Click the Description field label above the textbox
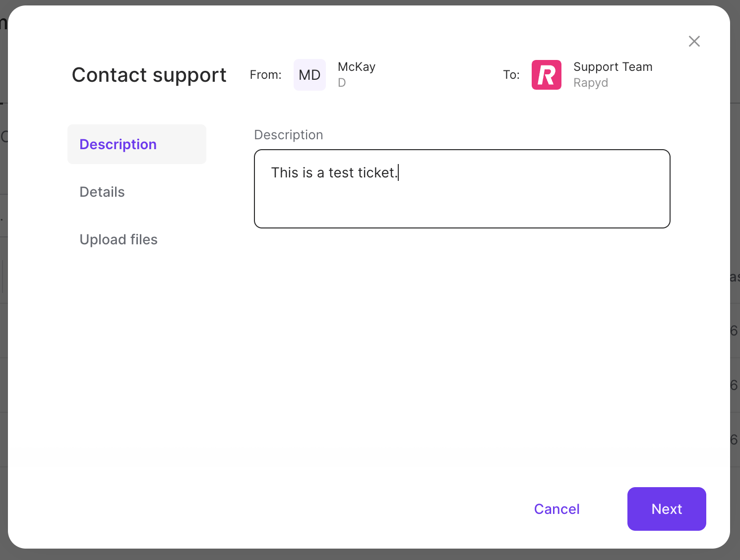This screenshot has width=740, height=560. click(x=289, y=134)
